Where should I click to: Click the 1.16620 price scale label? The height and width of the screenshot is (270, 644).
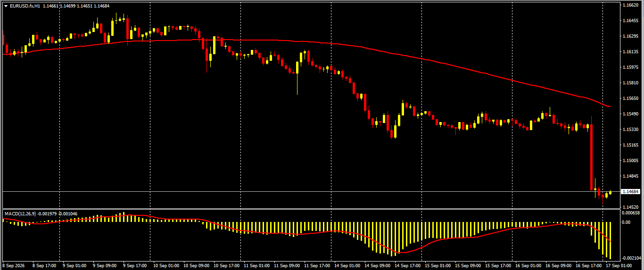(630, 5)
